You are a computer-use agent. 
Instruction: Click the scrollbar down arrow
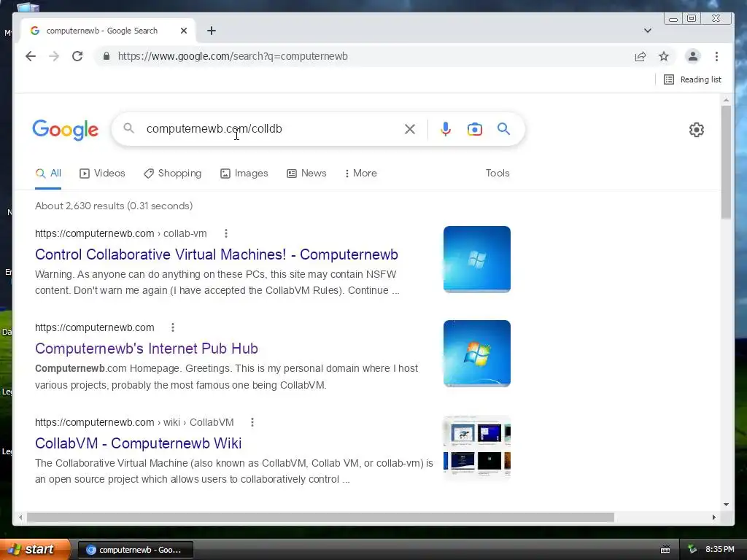[x=726, y=505]
